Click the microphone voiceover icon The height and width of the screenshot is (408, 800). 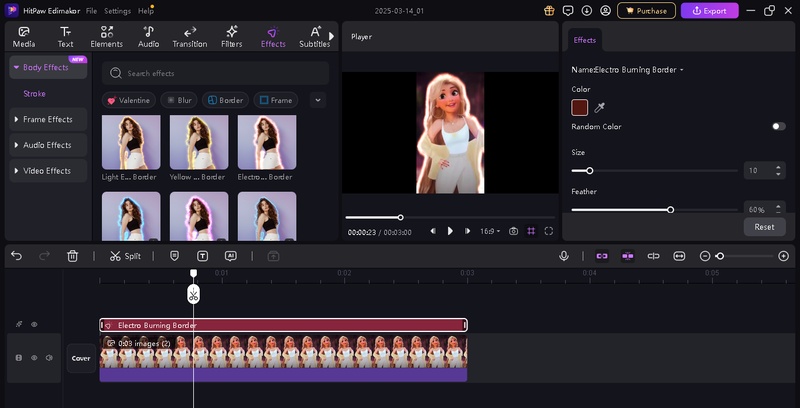tap(564, 256)
